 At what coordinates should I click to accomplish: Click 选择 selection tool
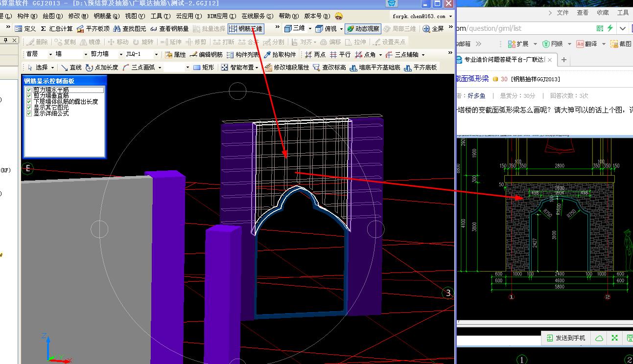[x=37, y=67]
